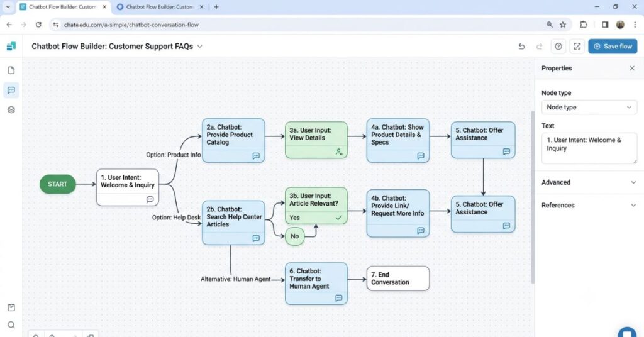The width and height of the screenshot is (644, 337).
Task: Click the Text field in Properties panel
Action: (589, 148)
